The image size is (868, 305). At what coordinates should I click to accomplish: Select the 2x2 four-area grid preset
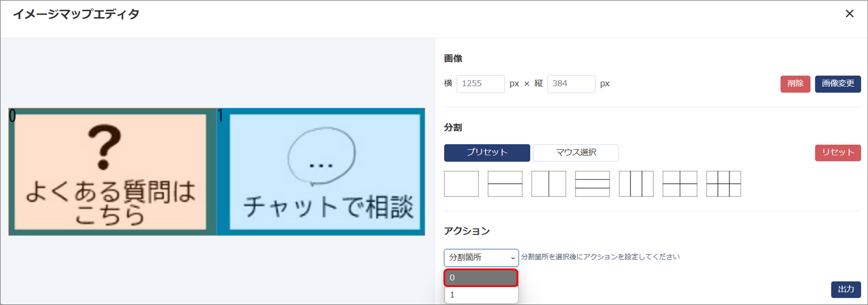pos(680,184)
